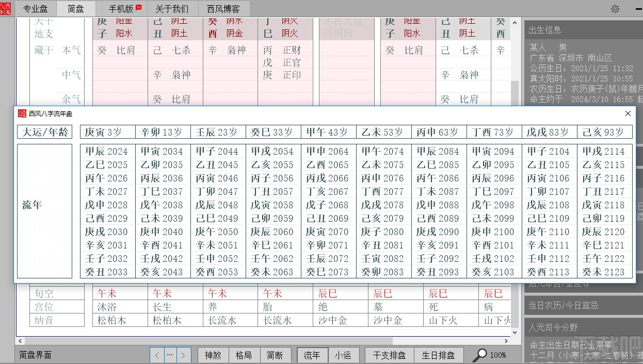Toggle the 流年 view button
Screen dimensions: 643x364
[312, 355]
